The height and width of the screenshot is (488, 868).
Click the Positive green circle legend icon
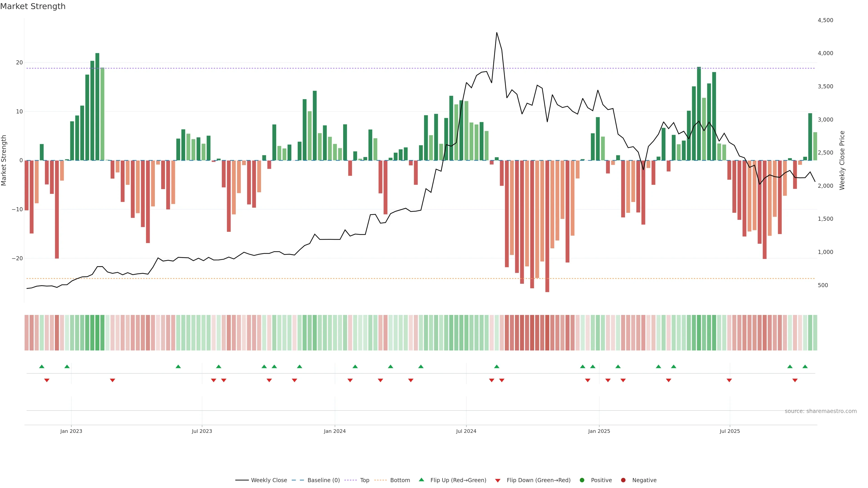click(582, 480)
